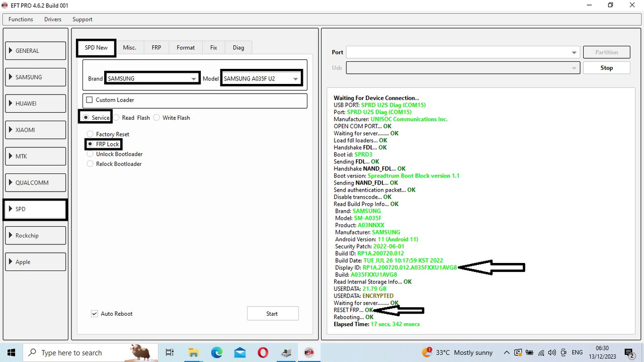
Task: Open File Explorer from the taskbar
Action: [193, 352]
